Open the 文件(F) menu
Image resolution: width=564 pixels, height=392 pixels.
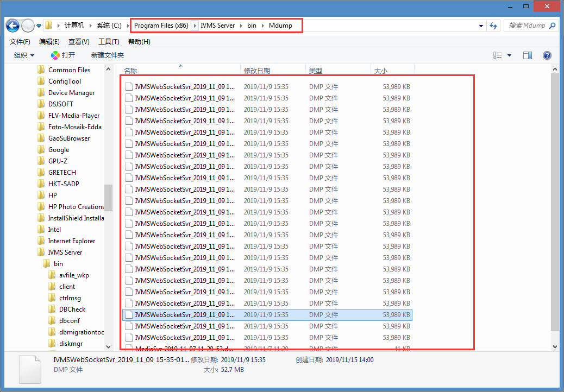pos(20,42)
